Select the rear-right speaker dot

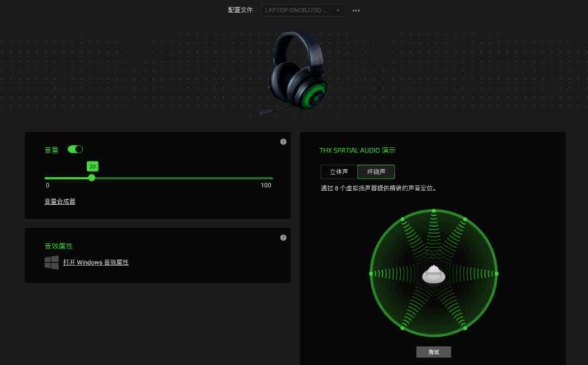(x=465, y=328)
